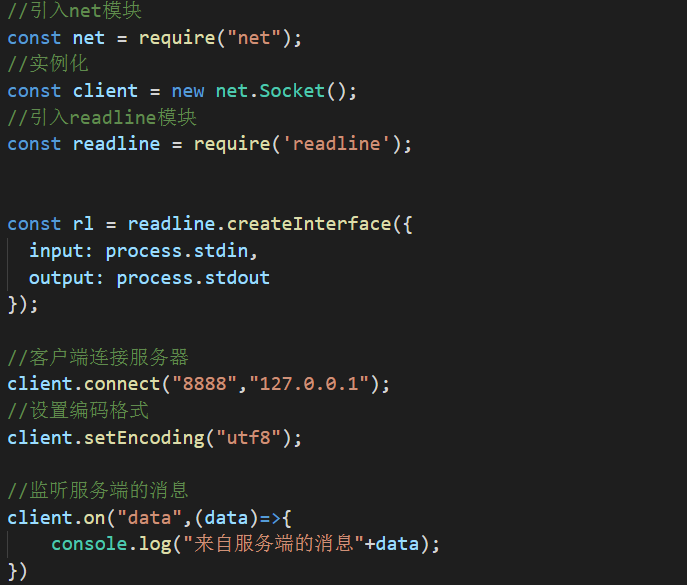
Task: Click 'process.stdout' on the output line
Action: [x=193, y=278]
